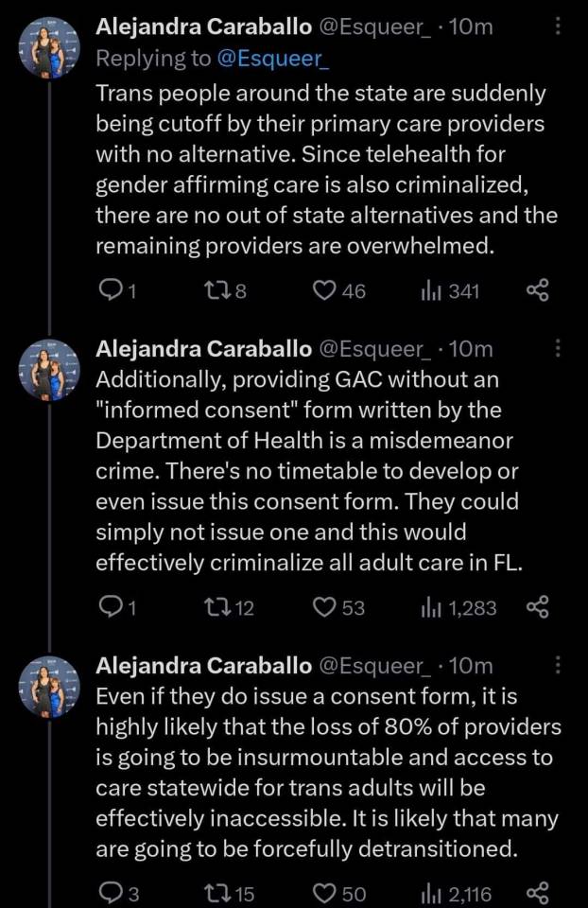Share the tweet about loss of 80% providers
The image size is (588, 908).
click(537, 892)
